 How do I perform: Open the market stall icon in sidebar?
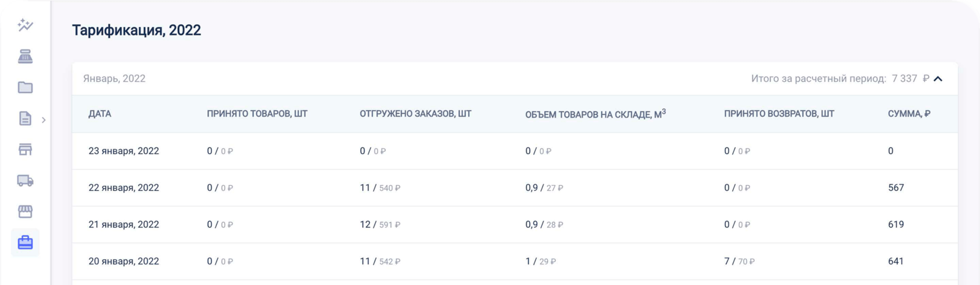click(25, 211)
